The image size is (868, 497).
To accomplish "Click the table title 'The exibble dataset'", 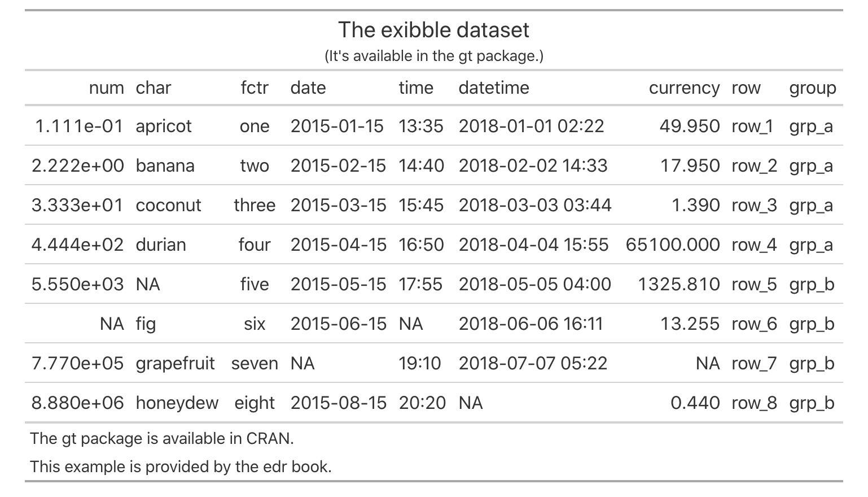I will (433, 30).
